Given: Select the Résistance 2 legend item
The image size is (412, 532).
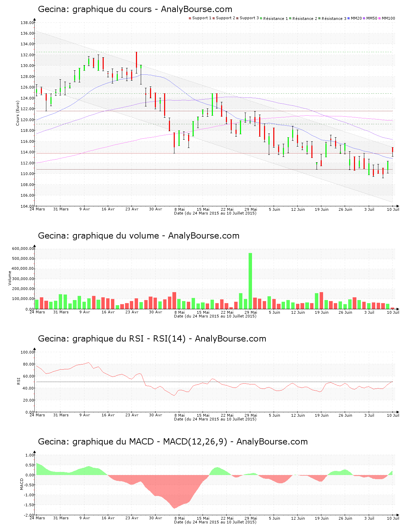Looking at the screenshot, I should [x=305, y=19].
